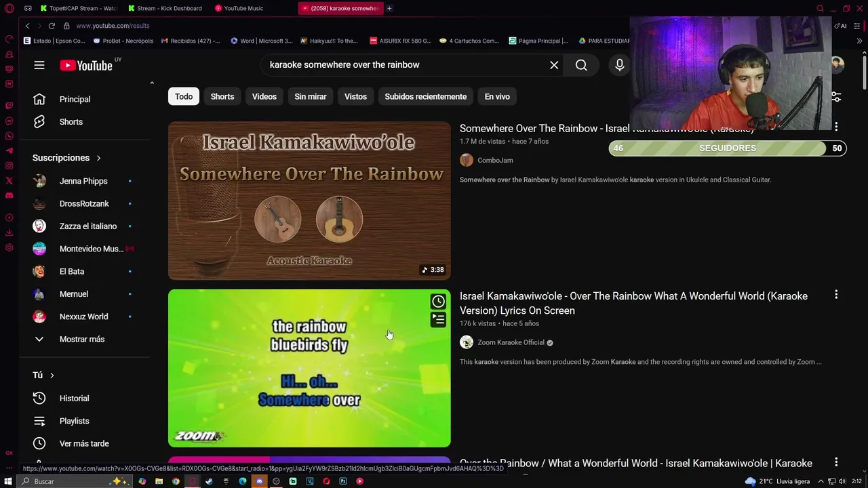This screenshot has height=488, width=868.
Task: Open Zazza el italiano channel
Action: coord(85,226)
